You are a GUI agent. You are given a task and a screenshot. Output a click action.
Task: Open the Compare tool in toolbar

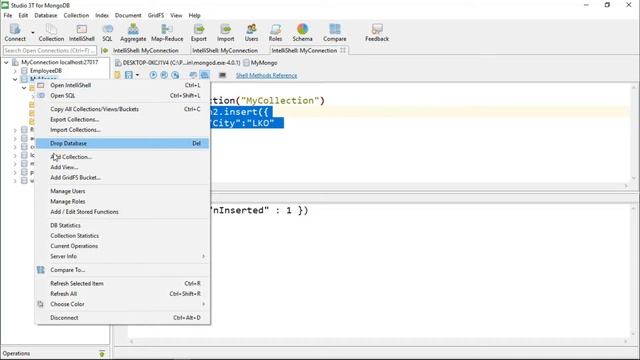335,32
